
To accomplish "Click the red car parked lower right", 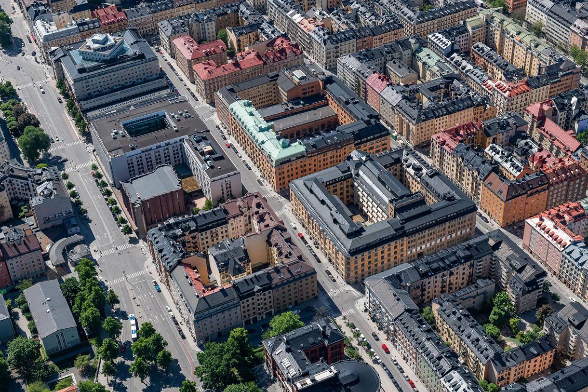I will click(x=386, y=348).
